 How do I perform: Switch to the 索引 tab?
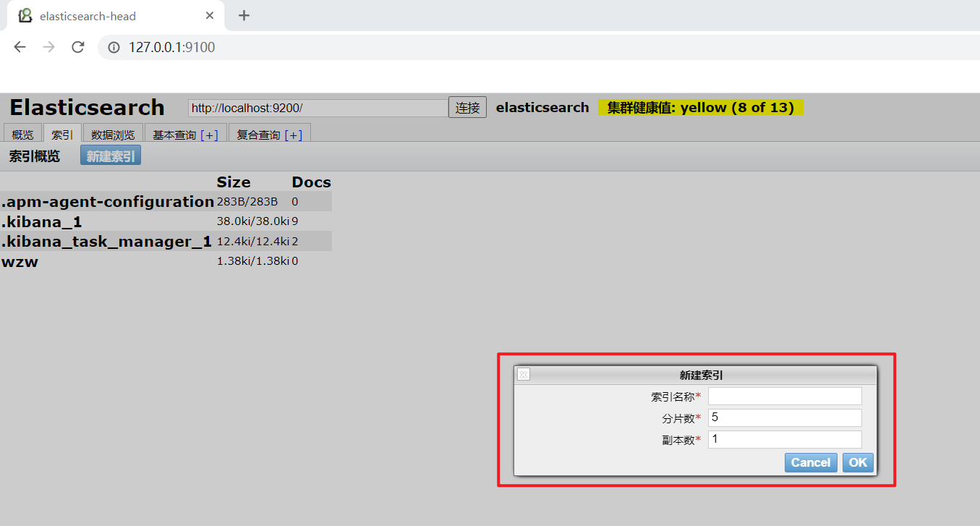[62, 135]
